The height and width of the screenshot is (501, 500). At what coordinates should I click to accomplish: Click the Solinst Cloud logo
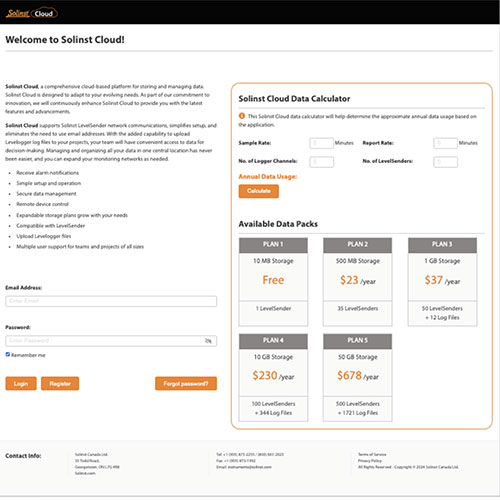click(32, 13)
